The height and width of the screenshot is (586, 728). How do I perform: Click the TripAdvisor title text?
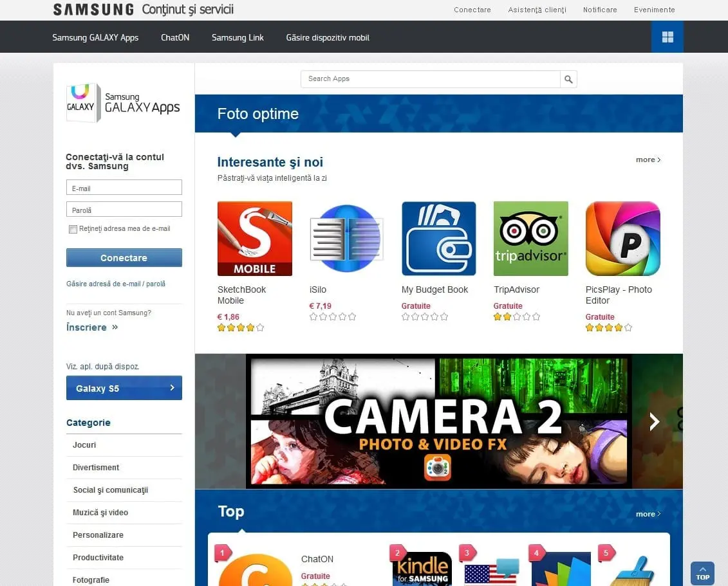[x=516, y=289]
